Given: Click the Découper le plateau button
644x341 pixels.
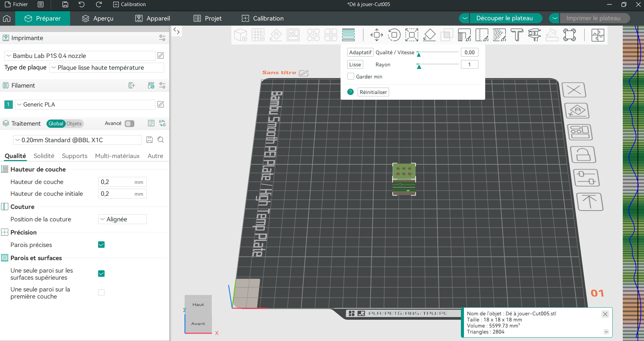Looking at the screenshot, I should pos(504,18).
